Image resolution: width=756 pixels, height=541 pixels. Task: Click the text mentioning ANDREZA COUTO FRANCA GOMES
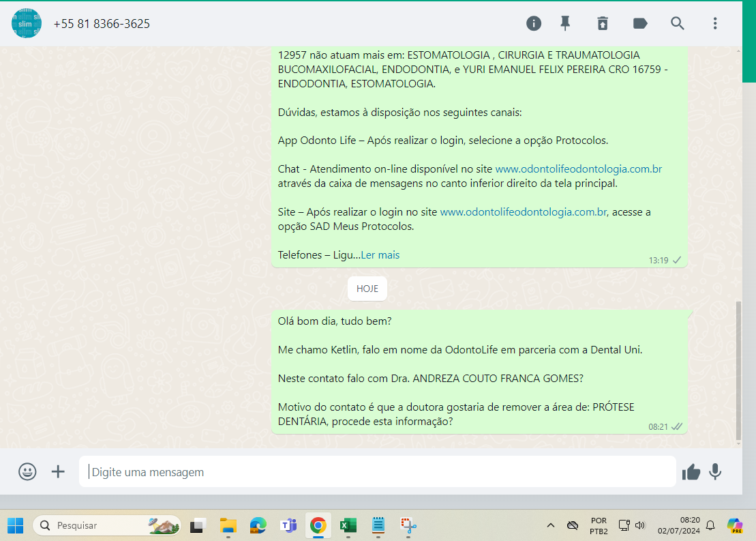[431, 379]
